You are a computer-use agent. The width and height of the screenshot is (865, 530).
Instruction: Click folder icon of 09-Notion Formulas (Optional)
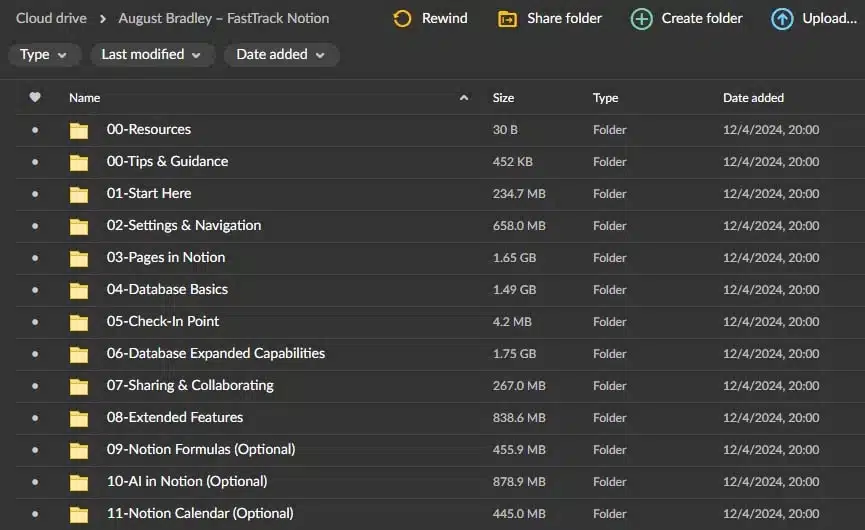(79, 450)
